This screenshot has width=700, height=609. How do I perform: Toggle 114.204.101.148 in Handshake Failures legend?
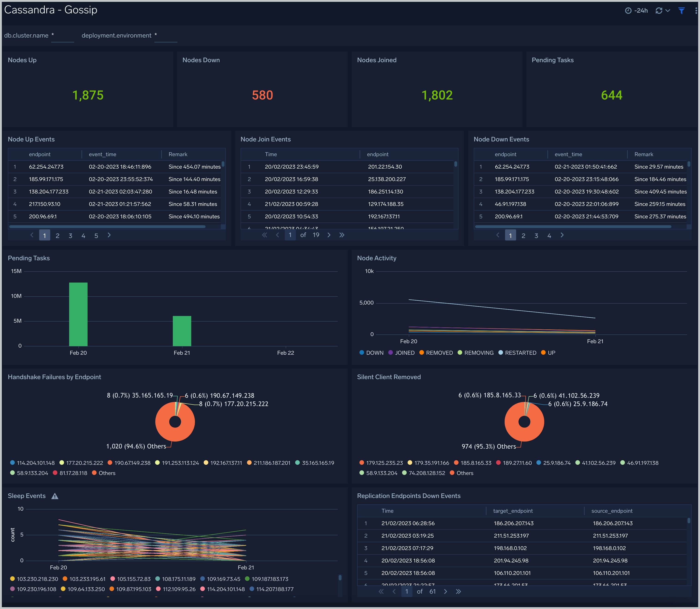coord(32,463)
